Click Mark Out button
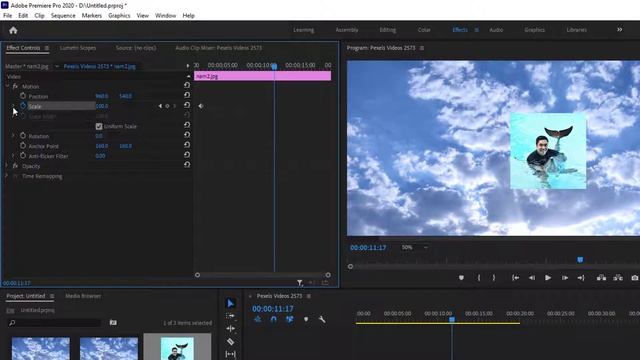The image size is (640, 360). coord(494,278)
